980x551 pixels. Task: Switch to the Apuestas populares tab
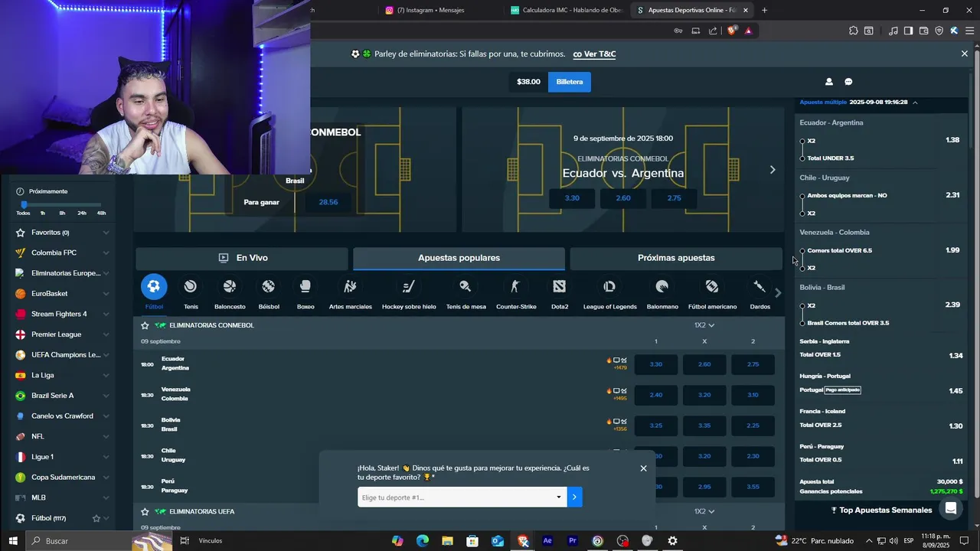tap(459, 258)
